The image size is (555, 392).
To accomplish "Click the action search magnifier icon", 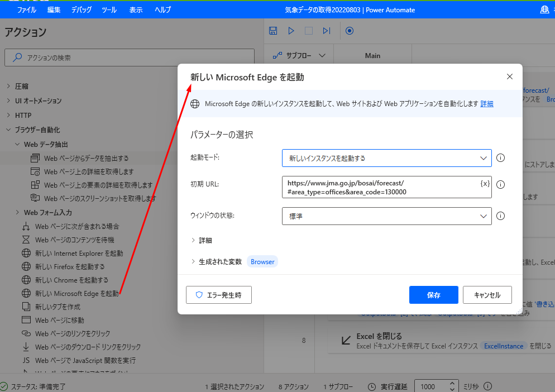I will click(17, 58).
